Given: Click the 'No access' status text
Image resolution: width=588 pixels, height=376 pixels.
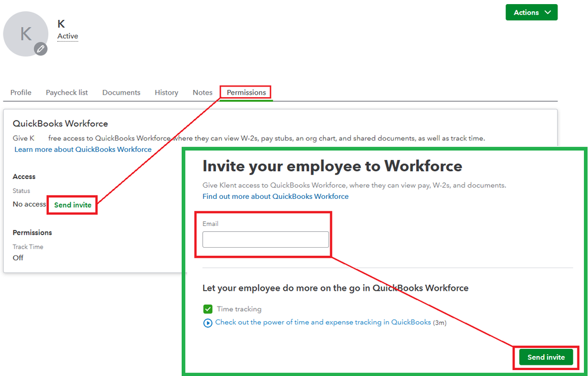Looking at the screenshot, I should tap(29, 204).
